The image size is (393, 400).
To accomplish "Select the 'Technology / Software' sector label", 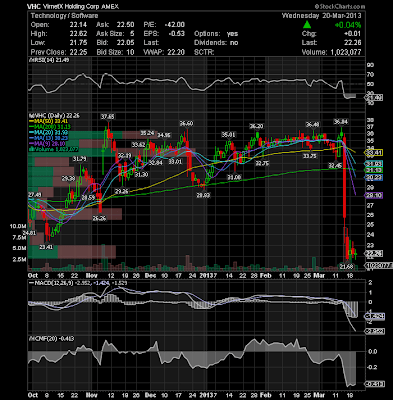I will pyautogui.click(x=64, y=16).
